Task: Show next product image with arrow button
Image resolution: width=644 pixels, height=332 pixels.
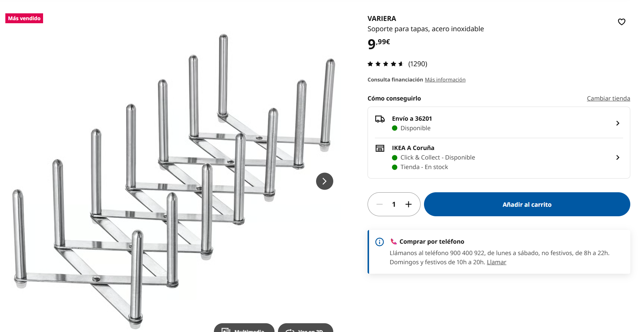Action: point(324,181)
